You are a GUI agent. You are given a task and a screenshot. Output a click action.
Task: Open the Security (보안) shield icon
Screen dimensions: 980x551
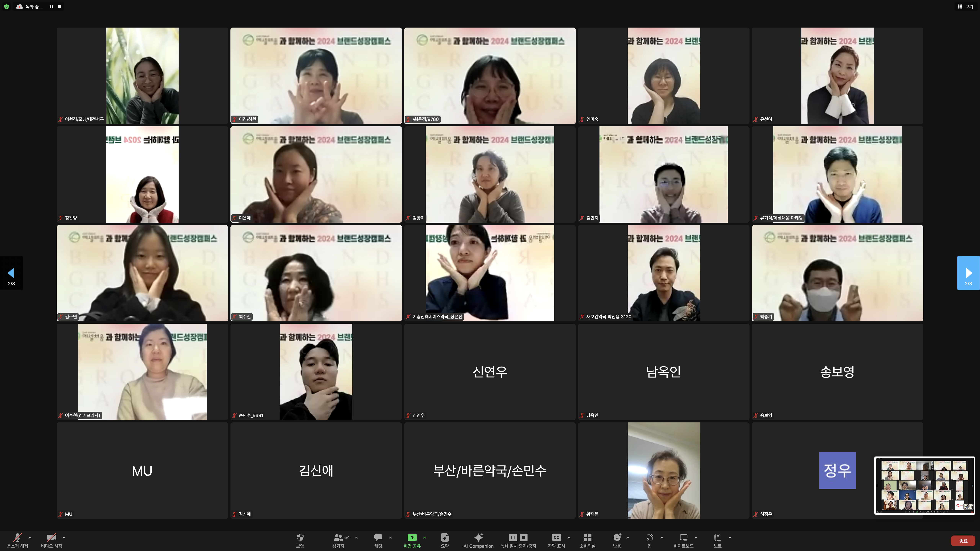click(300, 537)
